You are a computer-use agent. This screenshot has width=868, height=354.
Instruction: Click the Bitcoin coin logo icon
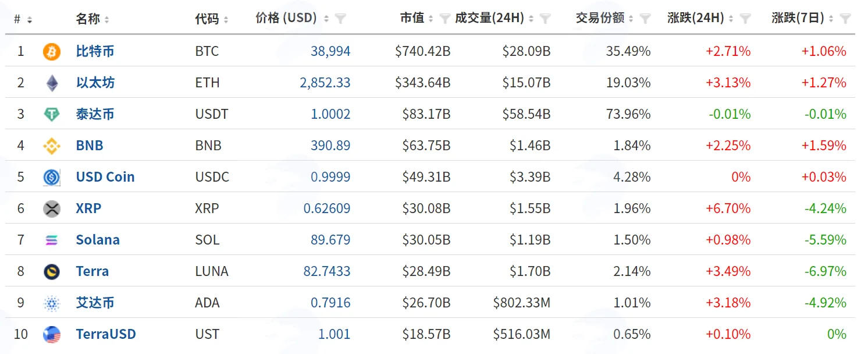point(52,52)
